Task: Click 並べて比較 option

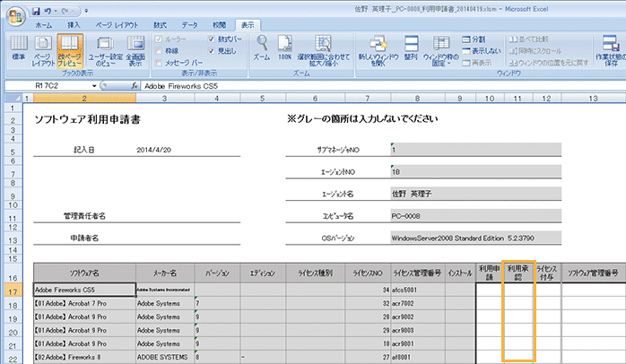Action: 529,39
